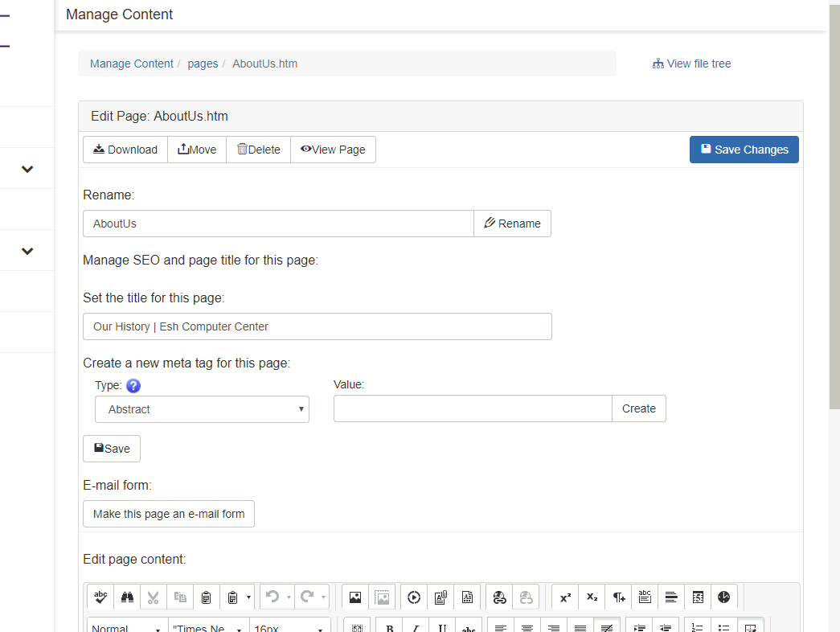Open the paste options dropdown arrow

tap(248, 597)
